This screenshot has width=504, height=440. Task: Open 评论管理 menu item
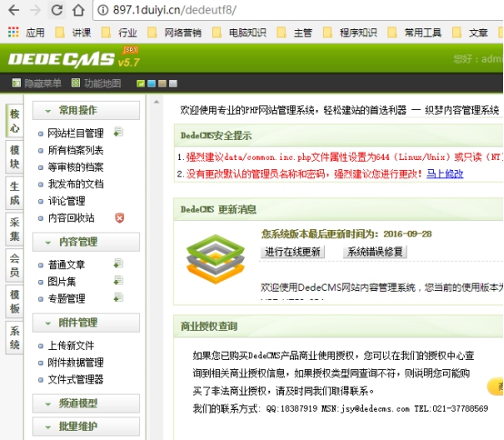tap(66, 201)
